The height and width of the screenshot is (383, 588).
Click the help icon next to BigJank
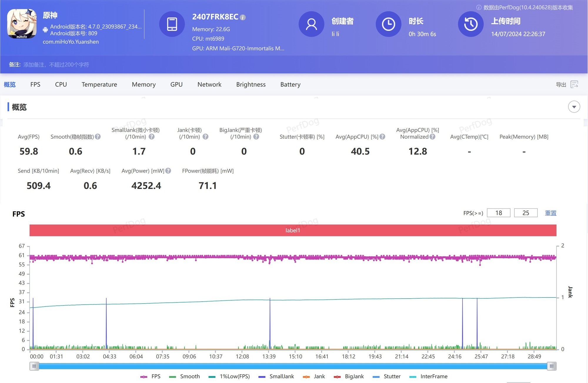tap(256, 137)
